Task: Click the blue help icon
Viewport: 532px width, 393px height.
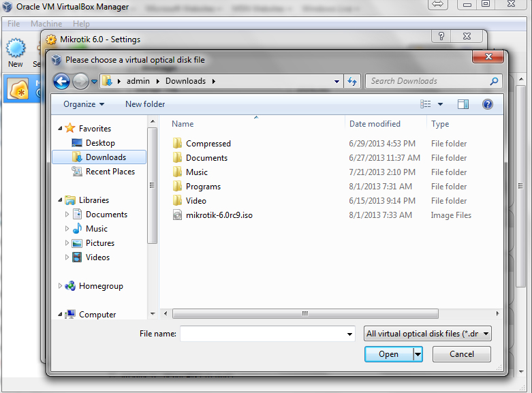Action: [488, 104]
